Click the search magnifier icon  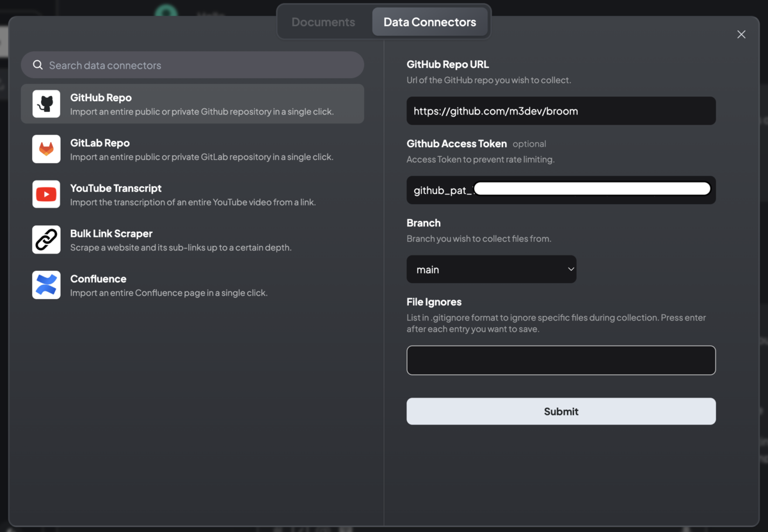[x=38, y=65]
